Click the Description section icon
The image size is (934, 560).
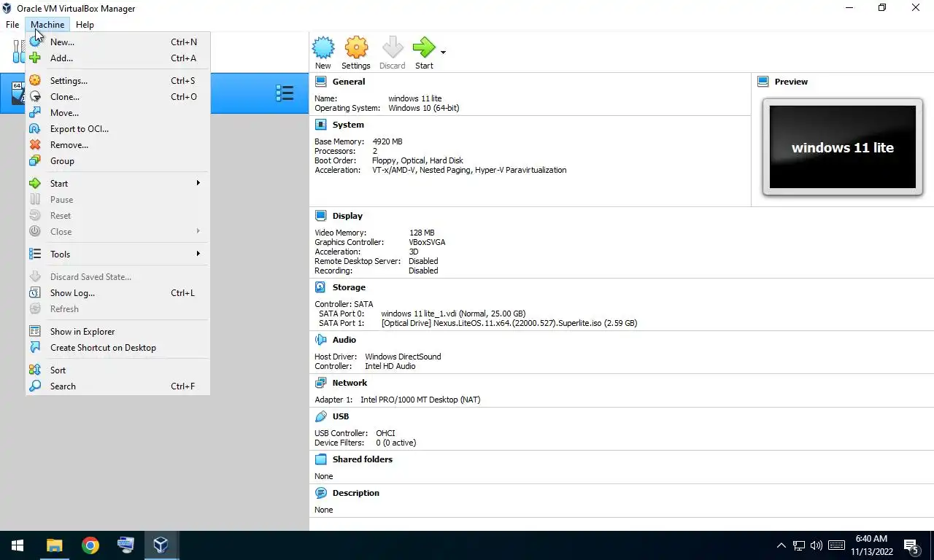pos(320,493)
